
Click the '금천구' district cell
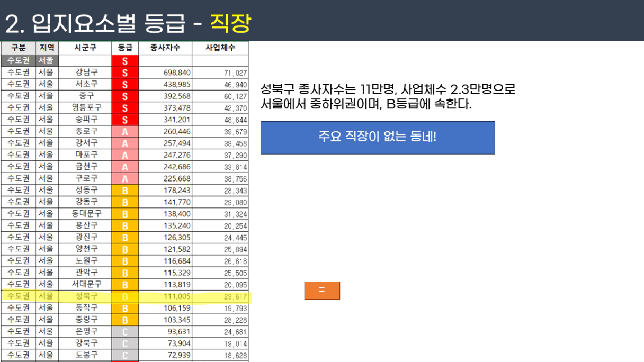(86, 166)
